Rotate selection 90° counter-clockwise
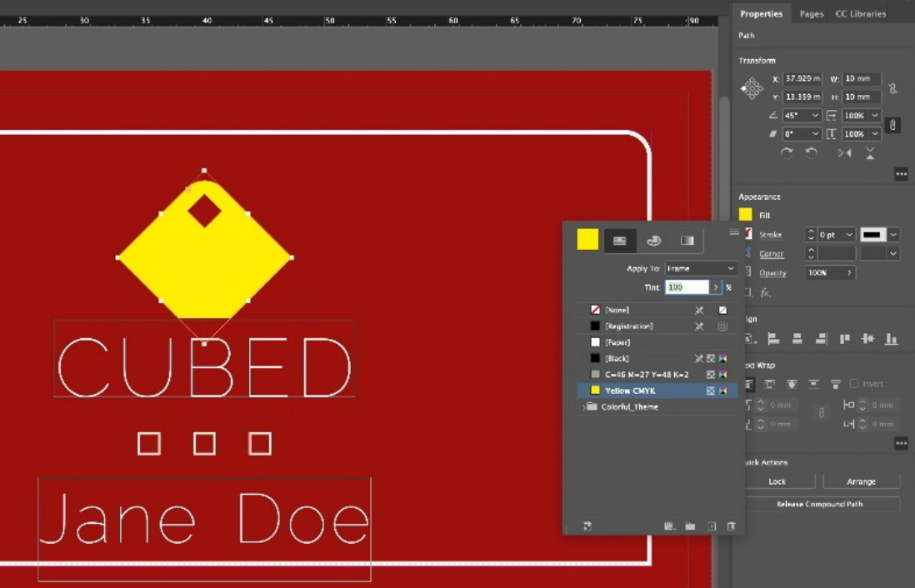 pyautogui.click(x=811, y=153)
